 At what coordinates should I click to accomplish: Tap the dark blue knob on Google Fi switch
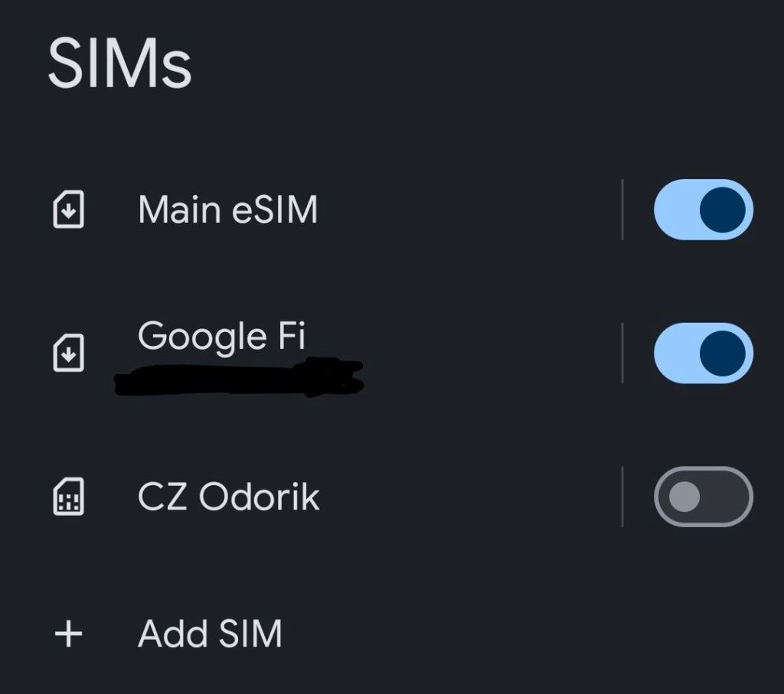pos(722,353)
